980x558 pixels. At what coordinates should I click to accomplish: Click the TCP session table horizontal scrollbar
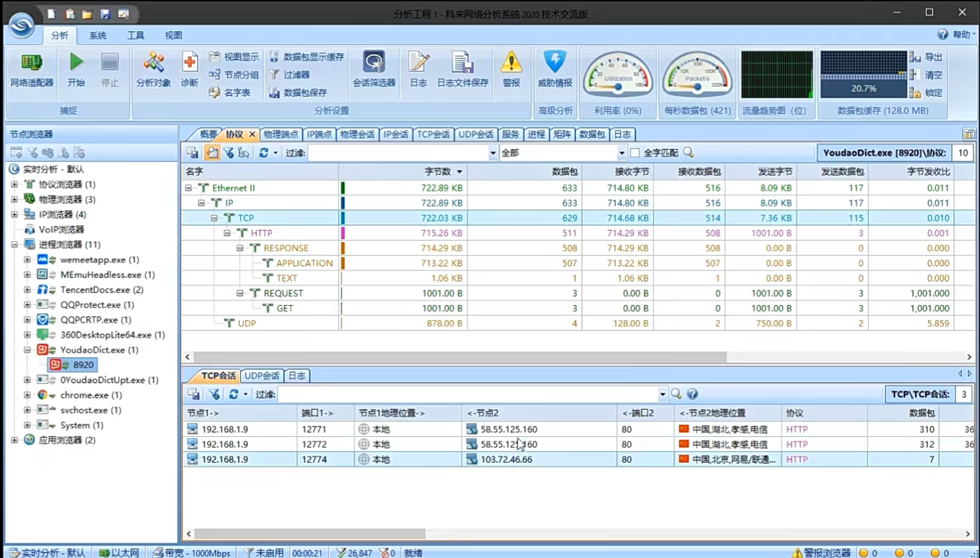[310, 534]
